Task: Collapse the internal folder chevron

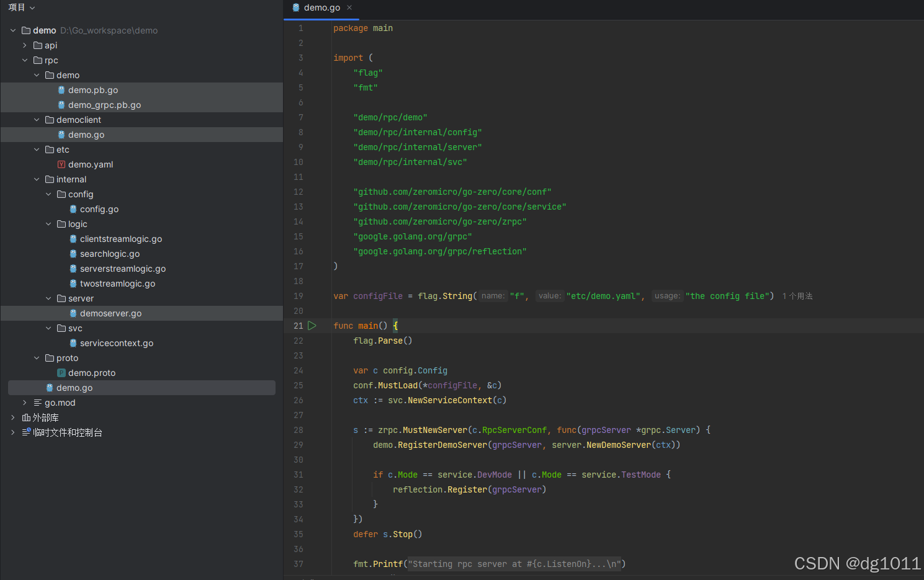Action: 37,179
